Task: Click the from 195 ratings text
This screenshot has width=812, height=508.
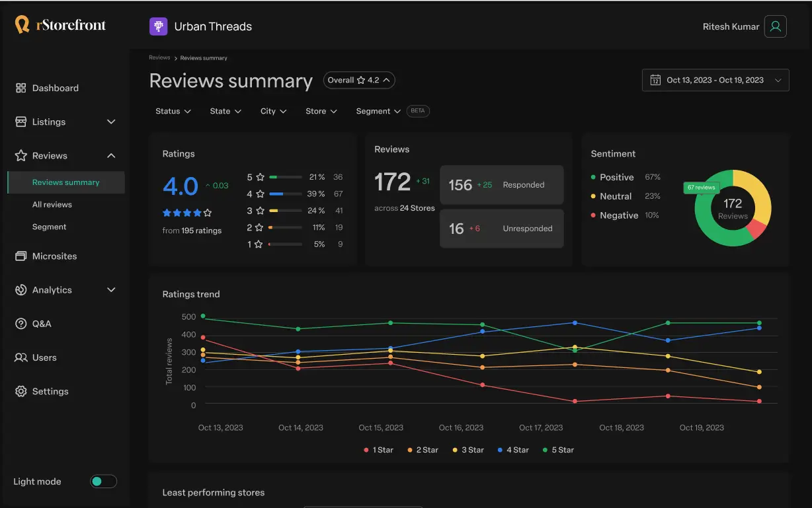Action: (192, 231)
